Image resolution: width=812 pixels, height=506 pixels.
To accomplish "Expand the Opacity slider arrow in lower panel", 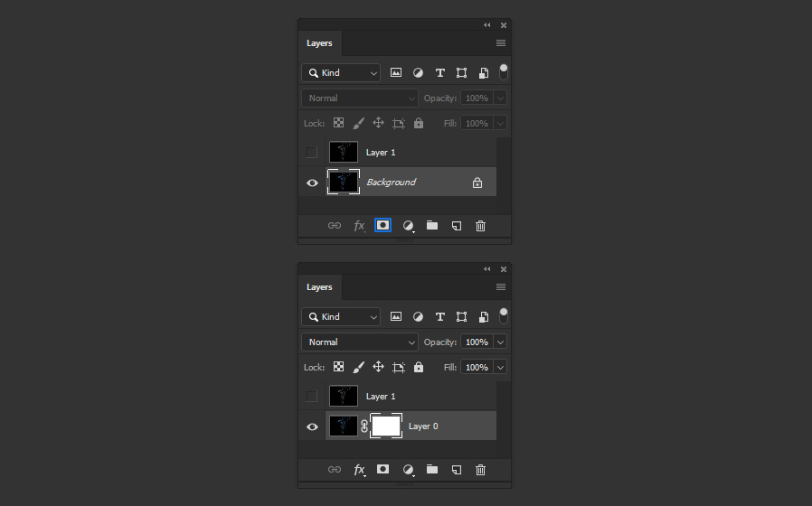I will tap(500, 342).
